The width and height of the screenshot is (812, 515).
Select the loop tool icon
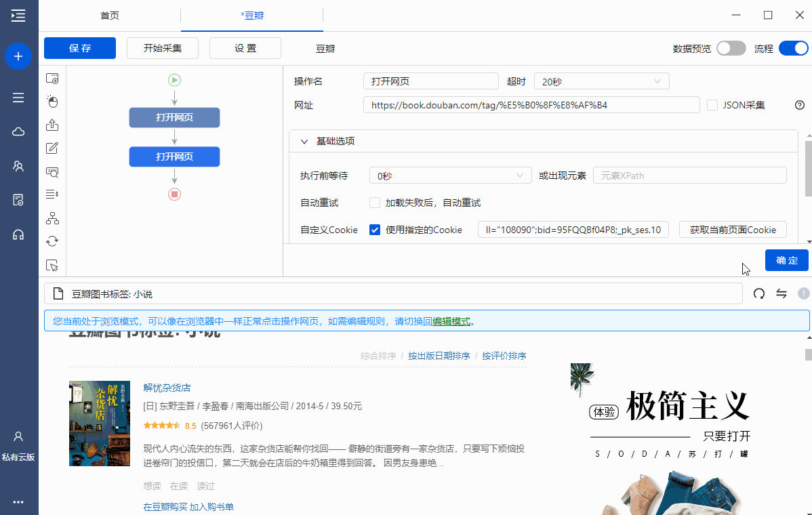52,241
